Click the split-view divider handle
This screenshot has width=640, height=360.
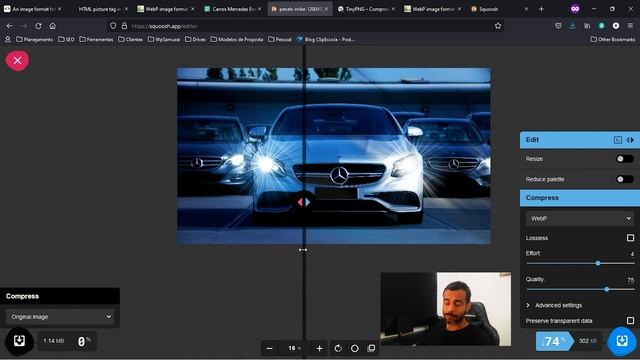303,202
